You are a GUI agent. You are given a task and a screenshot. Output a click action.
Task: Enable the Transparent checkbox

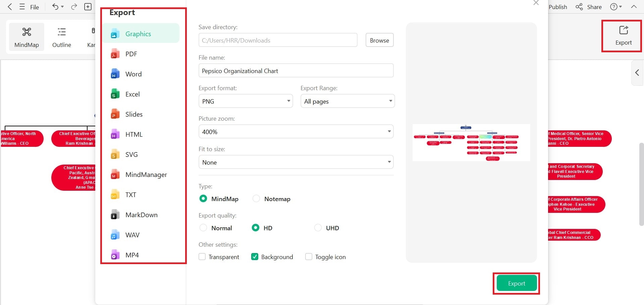point(202,257)
